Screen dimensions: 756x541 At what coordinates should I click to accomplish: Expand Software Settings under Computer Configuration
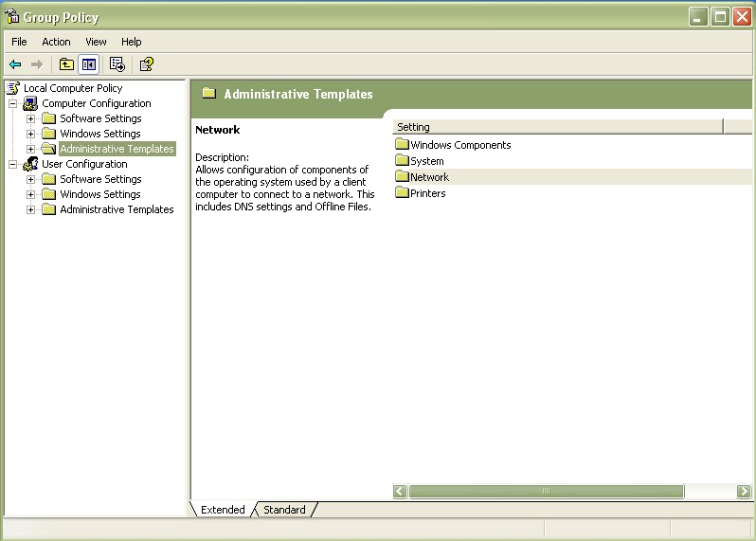[x=30, y=118]
